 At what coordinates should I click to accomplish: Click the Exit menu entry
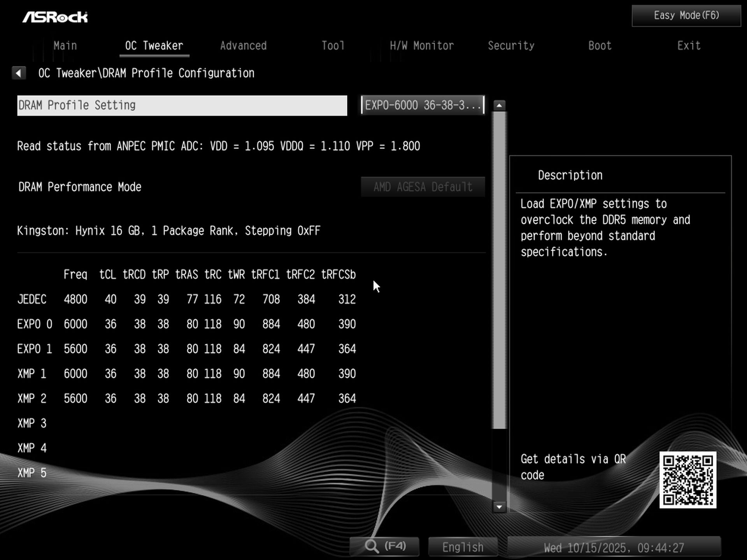point(689,45)
